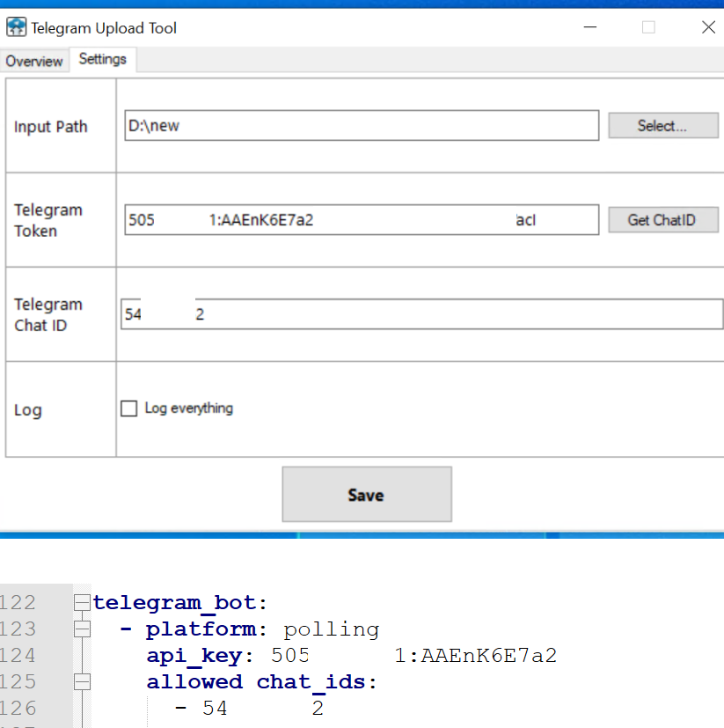
Task: Collapse the telegram_bot fold marker at line 122
Action: [x=82, y=603]
